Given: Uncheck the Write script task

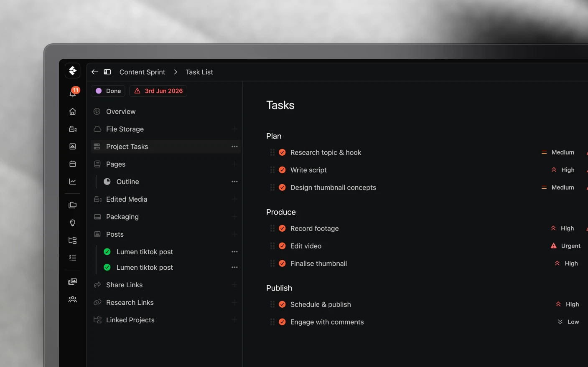Looking at the screenshot, I should [283, 170].
